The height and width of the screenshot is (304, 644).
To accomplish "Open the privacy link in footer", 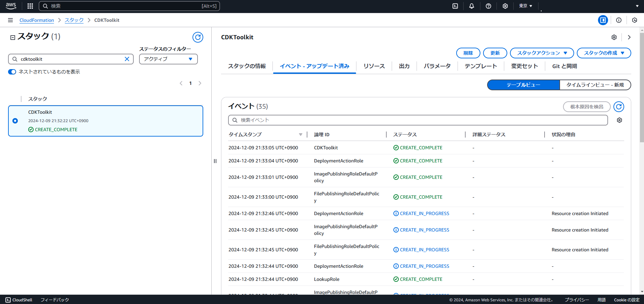I will pos(577,300).
